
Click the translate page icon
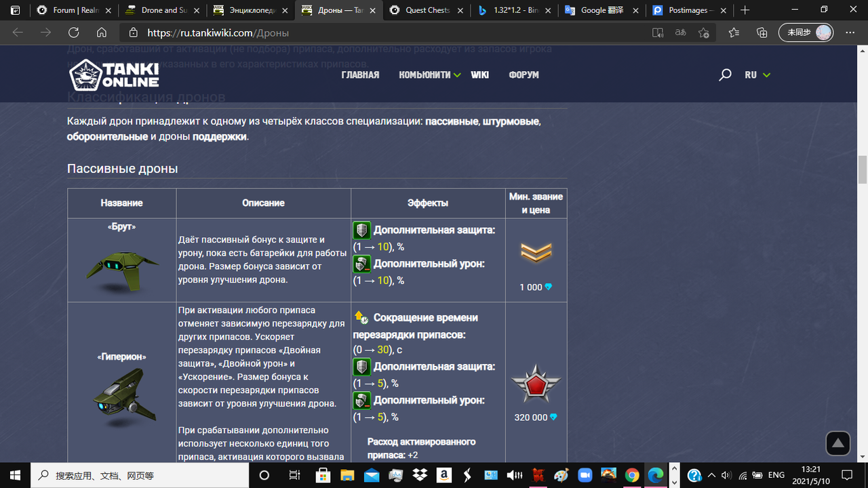(680, 33)
